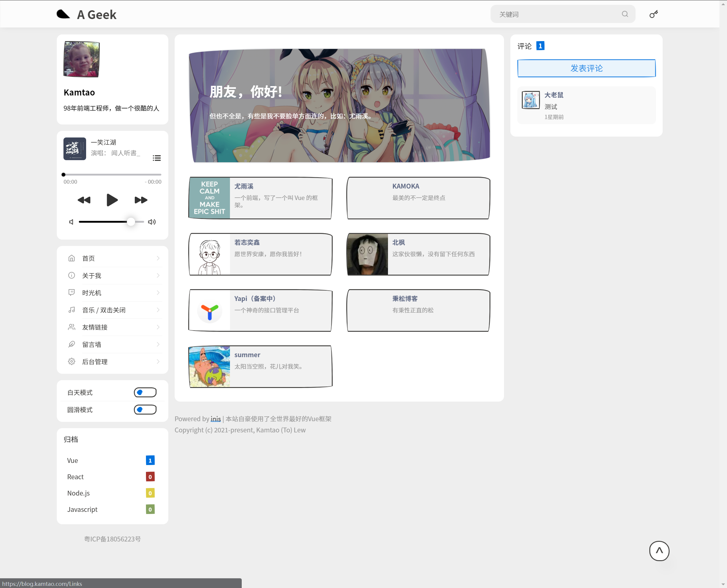Screen dimensions: 727x588
Task: Click the 若志奕鑫 sketch avatar
Action: tap(209, 255)
